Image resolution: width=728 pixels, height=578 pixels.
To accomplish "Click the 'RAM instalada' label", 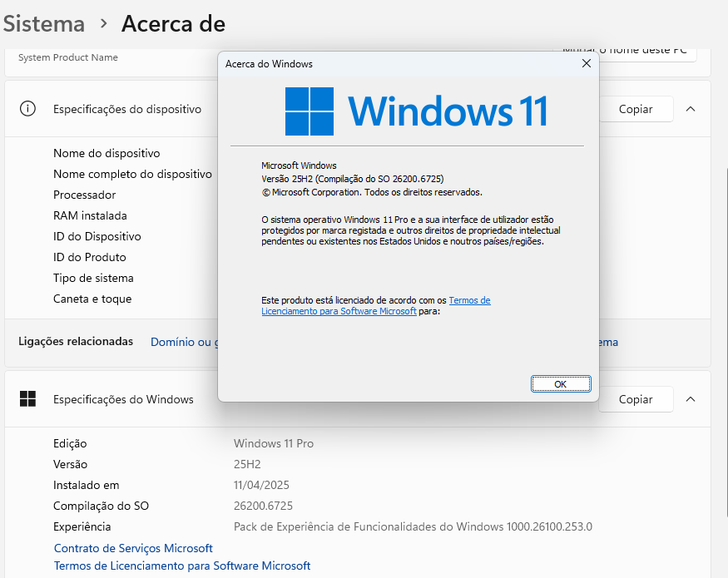I will pyautogui.click(x=90, y=216).
